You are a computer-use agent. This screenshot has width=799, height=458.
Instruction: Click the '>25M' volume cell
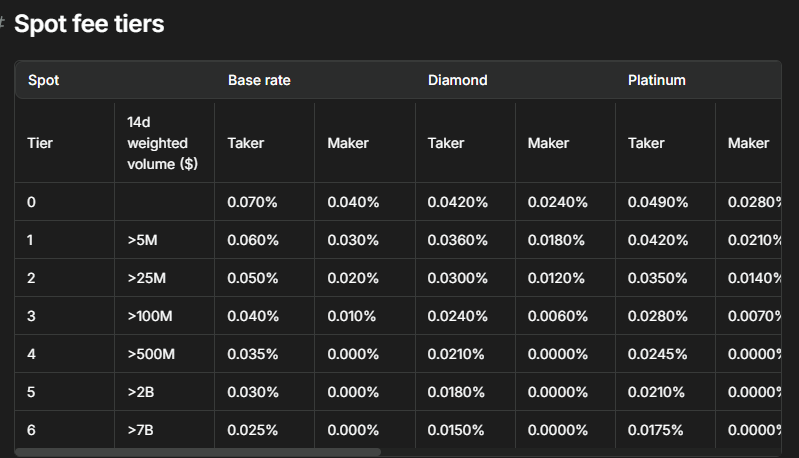(x=147, y=278)
